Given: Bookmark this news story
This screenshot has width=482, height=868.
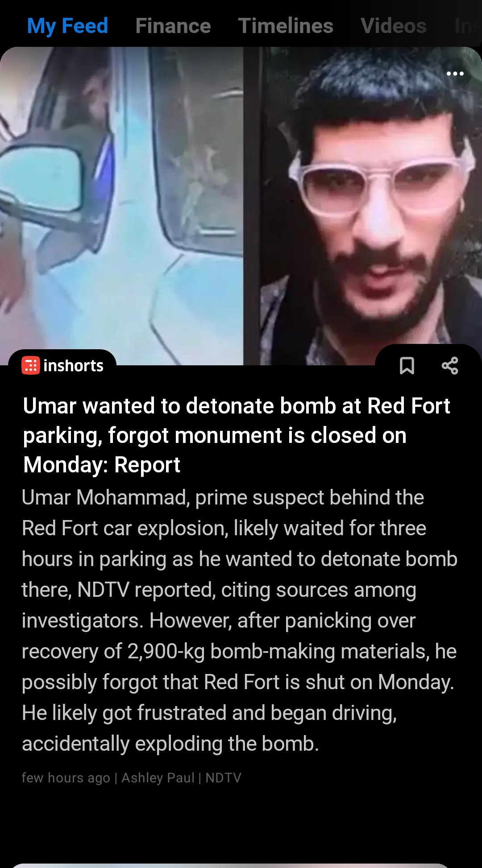Looking at the screenshot, I should click(407, 366).
